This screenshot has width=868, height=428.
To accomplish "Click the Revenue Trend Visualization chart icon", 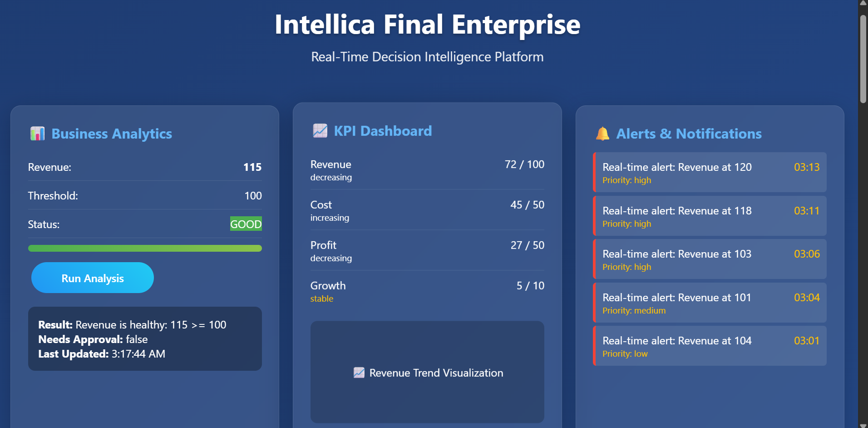I will (x=359, y=373).
